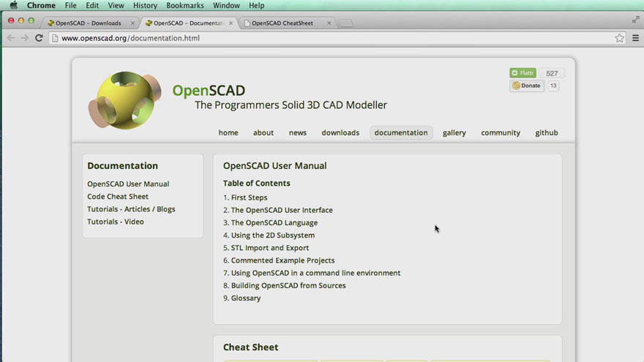Click the browser forward arrow

(25, 38)
